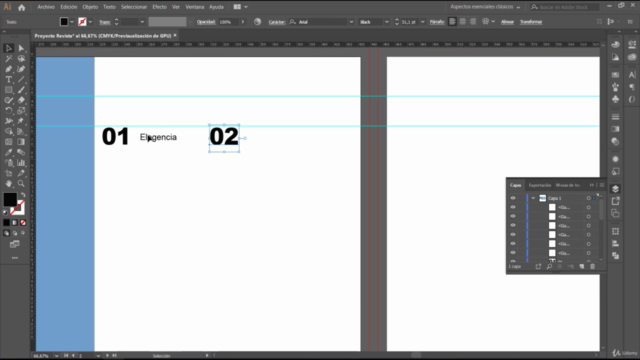Select the Selection tool arrow
The image size is (640, 360).
9,48
